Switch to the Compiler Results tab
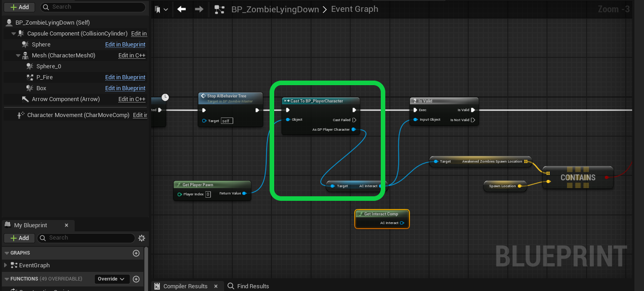Viewport: 644px width, 291px height. click(185, 286)
